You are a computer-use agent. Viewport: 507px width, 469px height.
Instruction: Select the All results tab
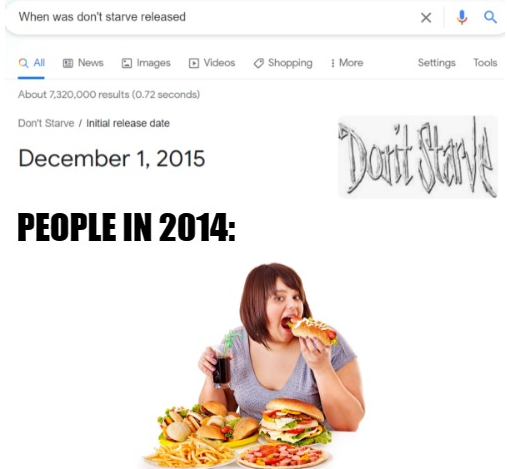coord(32,63)
